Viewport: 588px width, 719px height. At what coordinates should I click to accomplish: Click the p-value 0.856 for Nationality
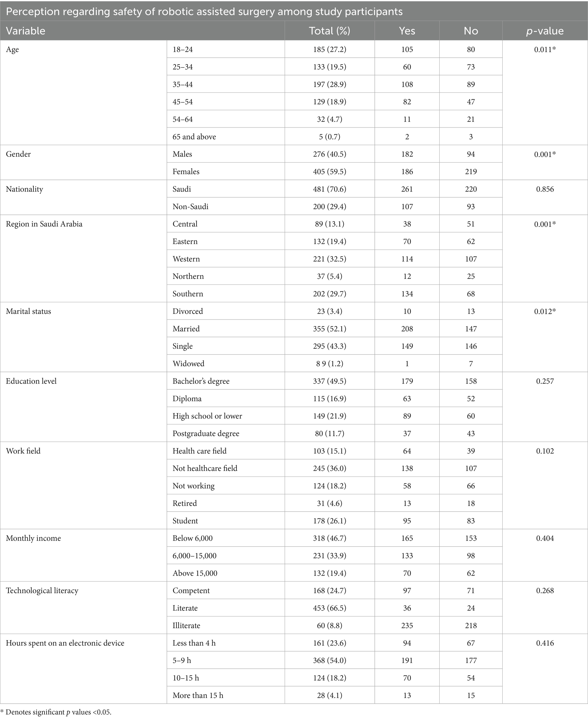[x=545, y=189]
